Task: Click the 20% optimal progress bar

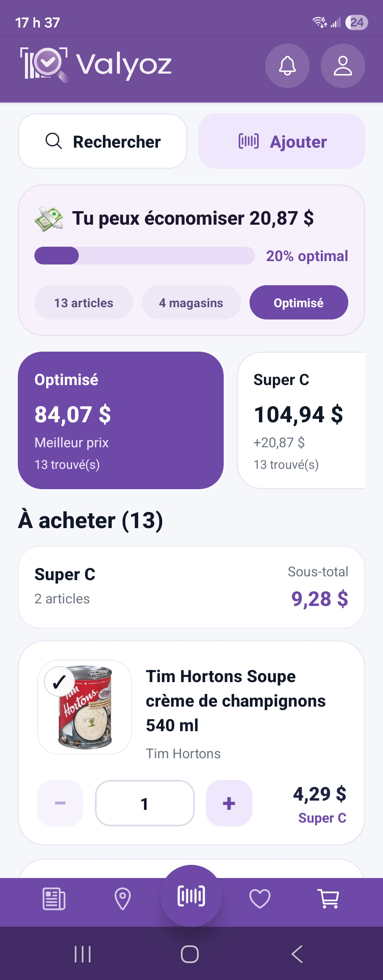Action: click(x=144, y=256)
